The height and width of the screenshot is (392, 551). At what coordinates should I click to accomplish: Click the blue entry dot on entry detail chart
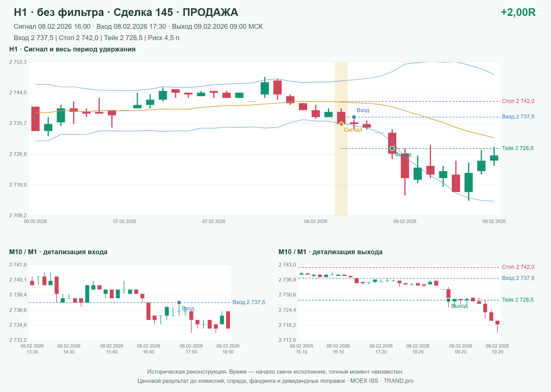click(x=179, y=303)
